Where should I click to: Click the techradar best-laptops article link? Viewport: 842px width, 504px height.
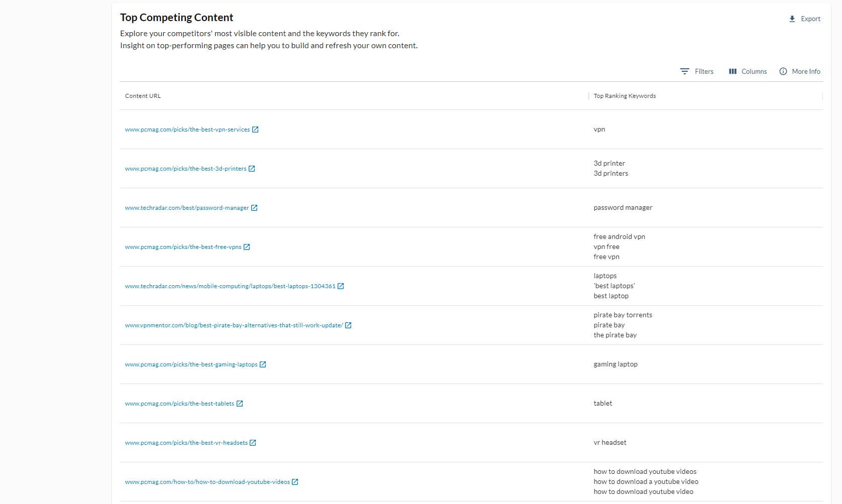click(x=230, y=286)
